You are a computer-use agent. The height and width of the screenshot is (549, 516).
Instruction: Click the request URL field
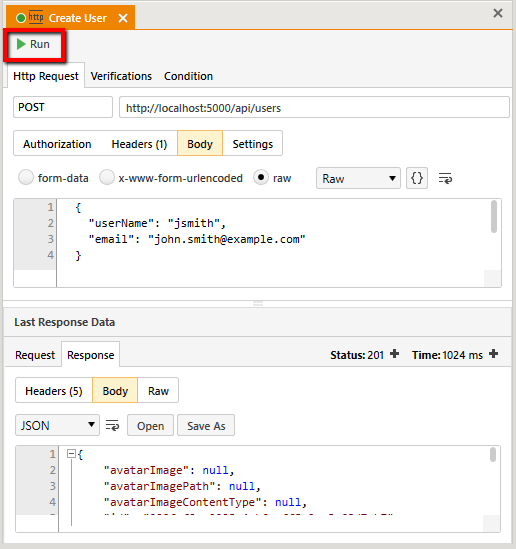click(314, 107)
